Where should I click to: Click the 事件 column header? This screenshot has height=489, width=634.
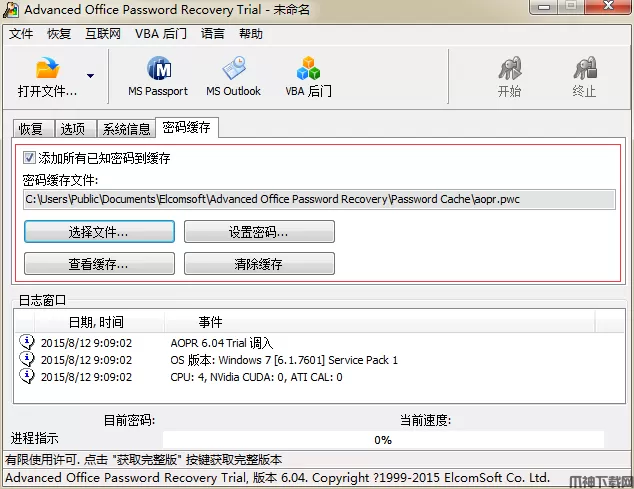pyautogui.click(x=379, y=322)
